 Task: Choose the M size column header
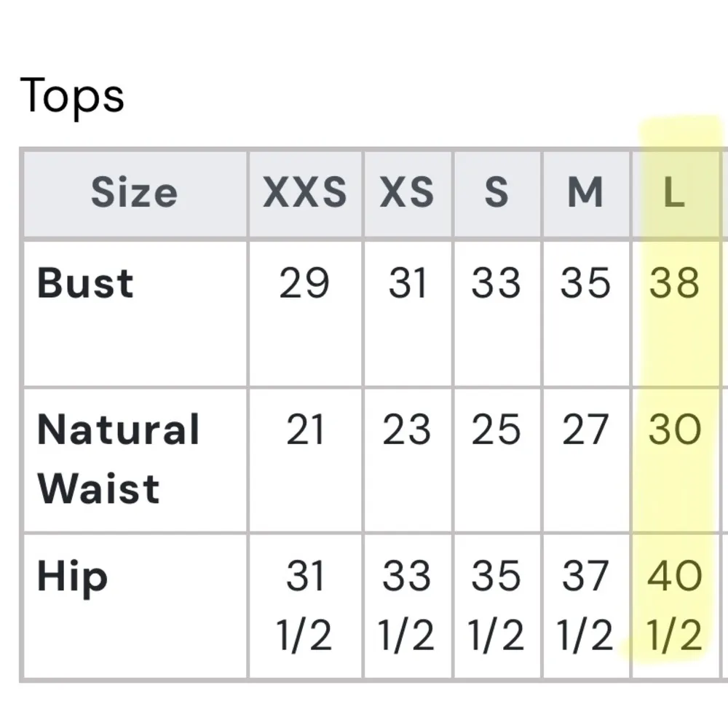point(585,193)
